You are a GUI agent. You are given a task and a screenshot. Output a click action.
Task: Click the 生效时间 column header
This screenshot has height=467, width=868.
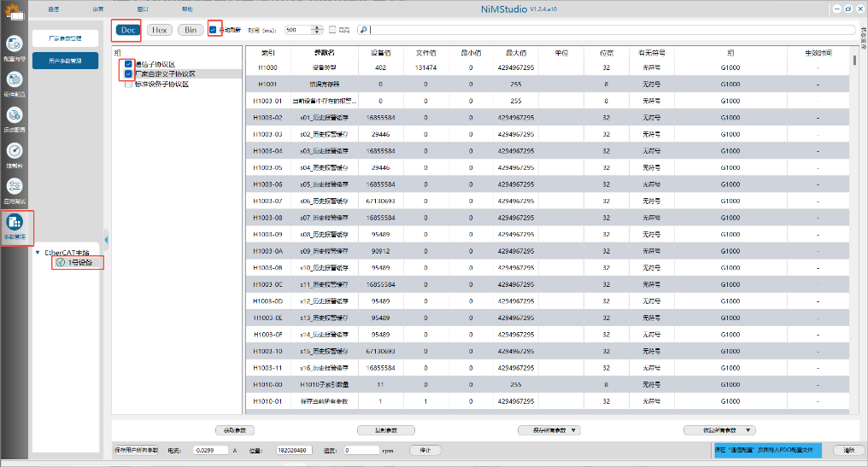(818, 53)
